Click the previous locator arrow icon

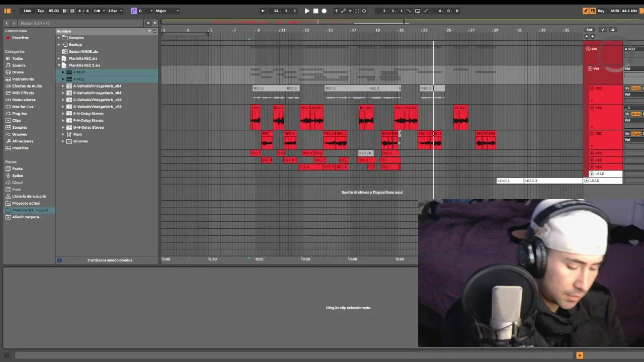(x=587, y=36)
